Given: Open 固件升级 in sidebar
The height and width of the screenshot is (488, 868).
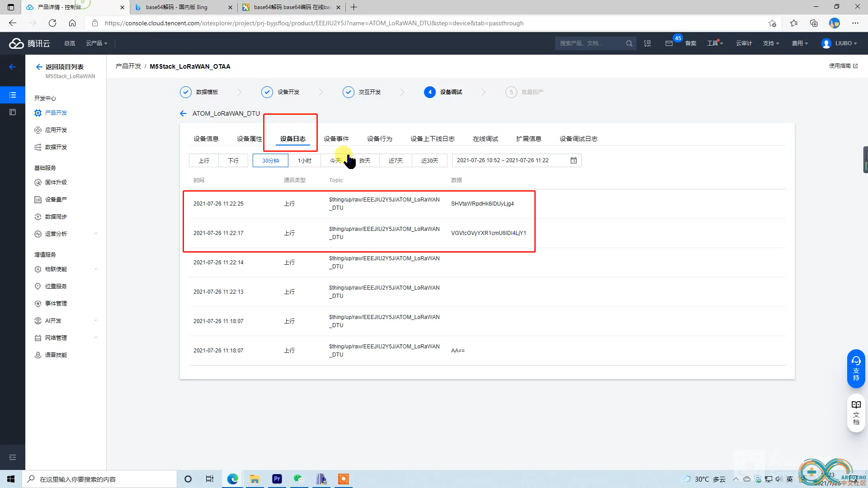Looking at the screenshot, I should pyautogui.click(x=56, y=183).
